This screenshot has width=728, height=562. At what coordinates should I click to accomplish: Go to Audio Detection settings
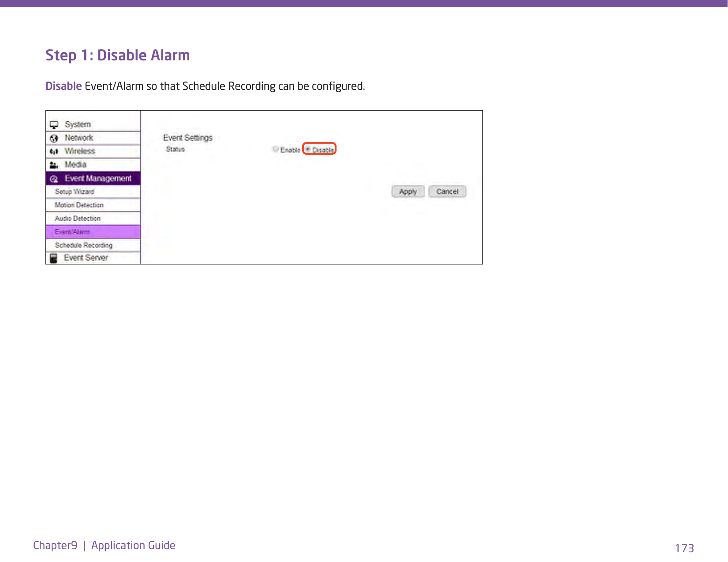(x=93, y=219)
